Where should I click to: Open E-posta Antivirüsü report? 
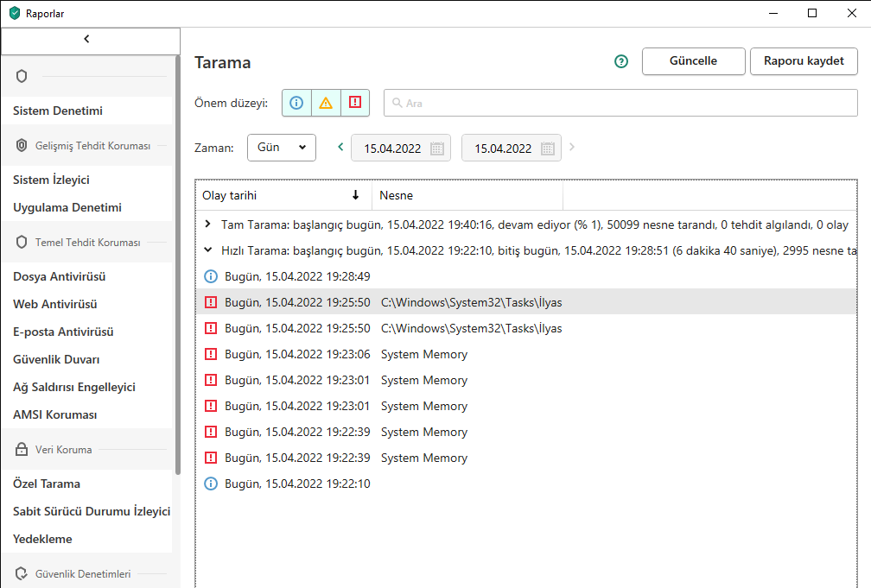pyautogui.click(x=63, y=332)
